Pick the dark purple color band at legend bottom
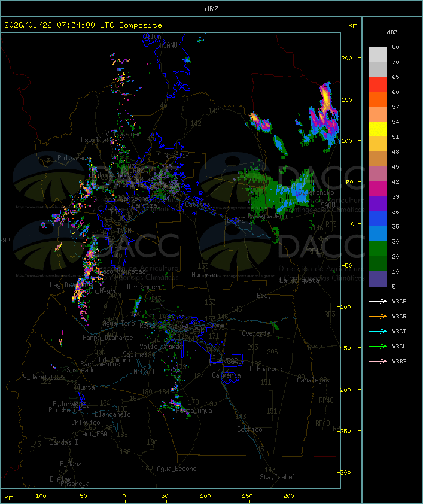Screen dimensions: 423x504 [x=378, y=279]
